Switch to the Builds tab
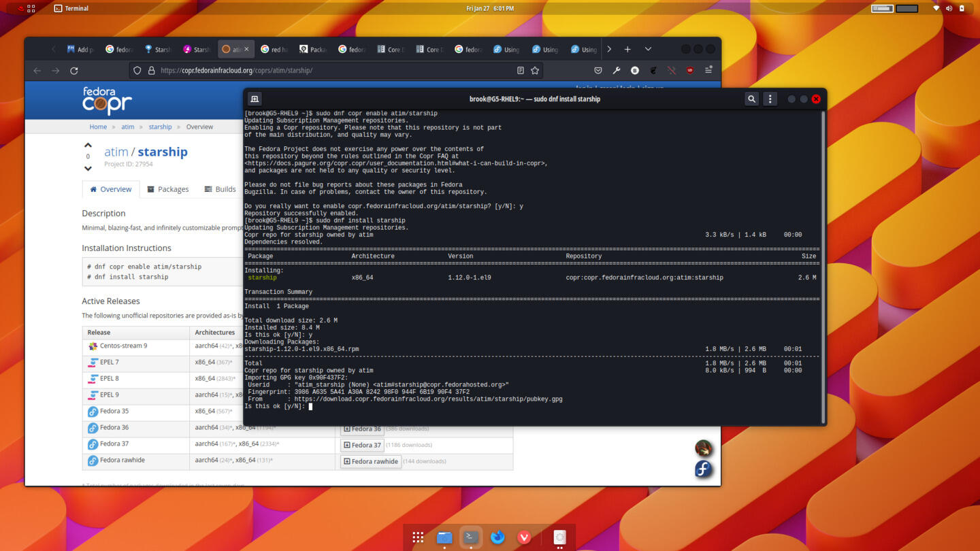Image resolution: width=980 pixels, height=551 pixels. click(x=220, y=189)
